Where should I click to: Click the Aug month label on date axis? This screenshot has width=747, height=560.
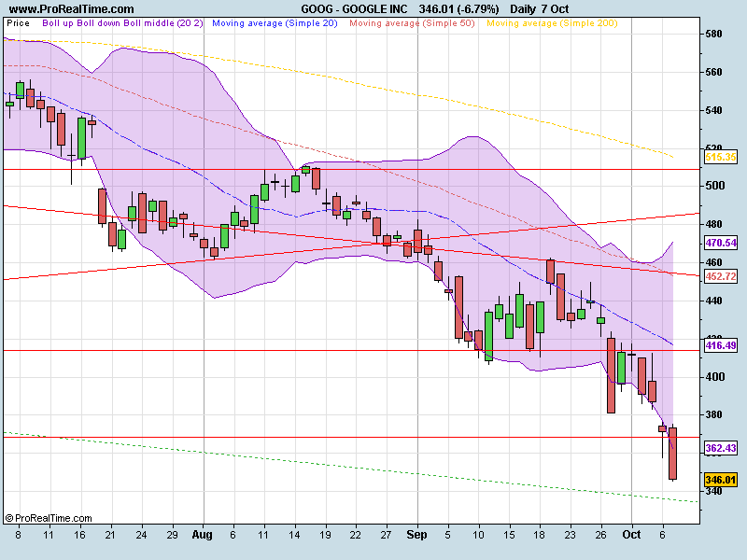202,535
